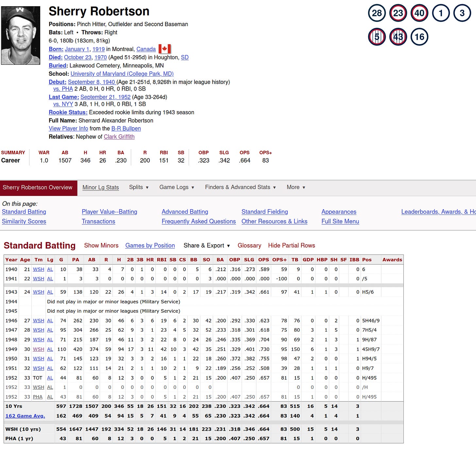Open Leaderboards, Awards link
Image resolution: width=476 pixels, height=449 pixels.
pyautogui.click(x=438, y=212)
